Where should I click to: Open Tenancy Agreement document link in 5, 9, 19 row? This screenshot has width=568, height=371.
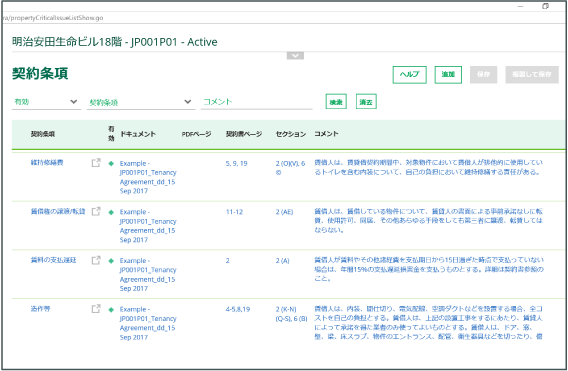click(148, 177)
